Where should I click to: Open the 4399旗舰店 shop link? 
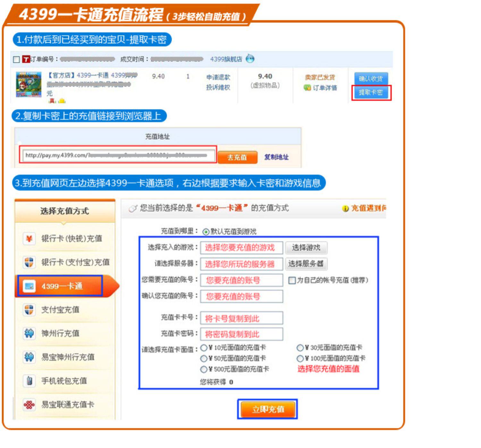tap(226, 59)
